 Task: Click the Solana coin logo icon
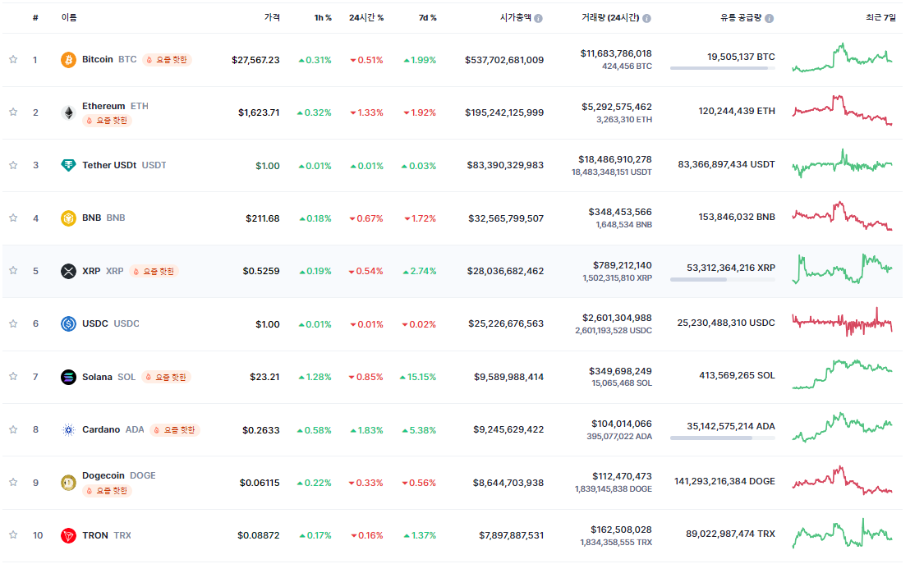[x=68, y=377]
